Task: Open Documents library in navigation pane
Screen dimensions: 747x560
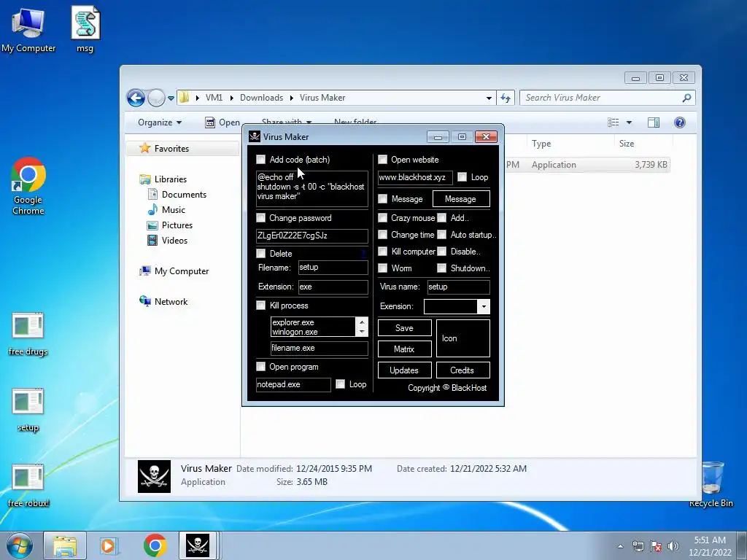Action: 184,194
